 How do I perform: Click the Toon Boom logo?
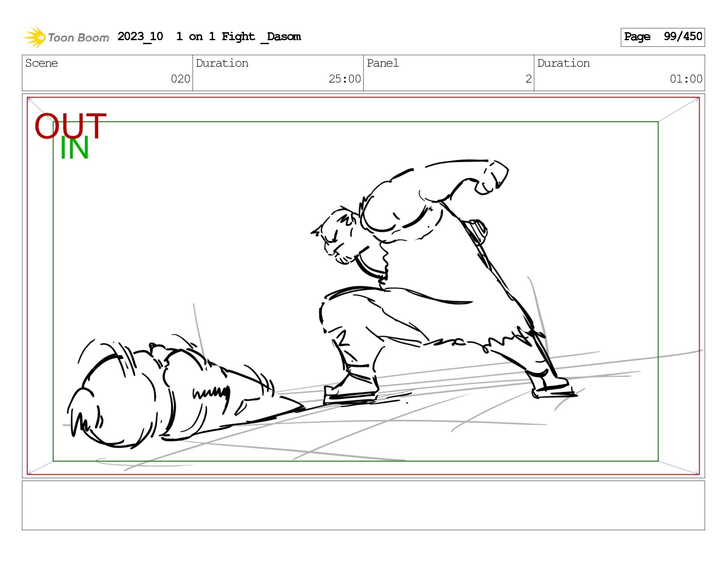pos(66,37)
